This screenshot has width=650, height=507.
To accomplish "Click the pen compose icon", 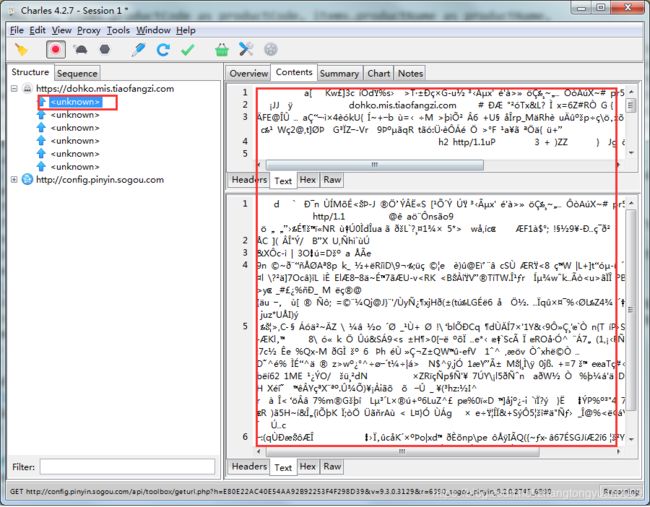I will pyautogui.click(x=138, y=50).
